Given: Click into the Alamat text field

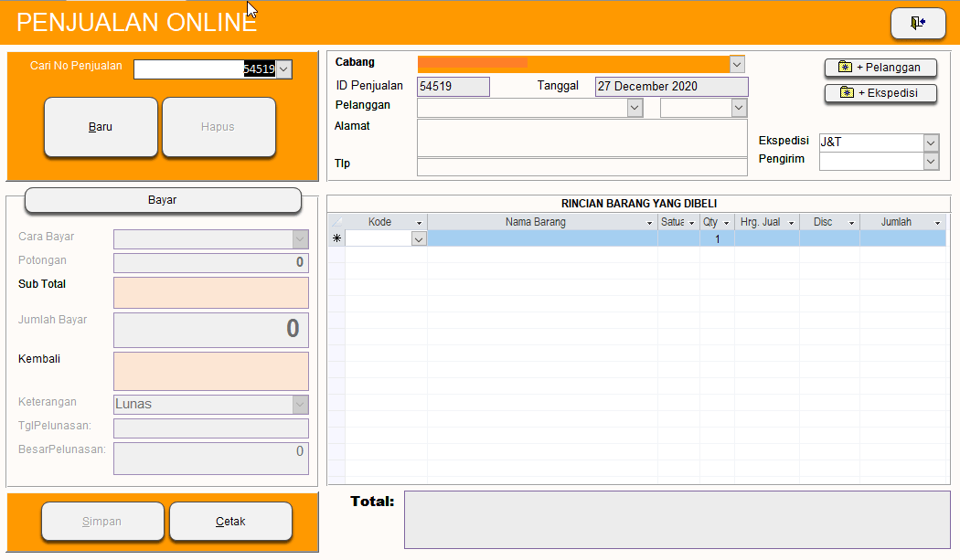Looking at the screenshot, I should (x=581, y=137).
